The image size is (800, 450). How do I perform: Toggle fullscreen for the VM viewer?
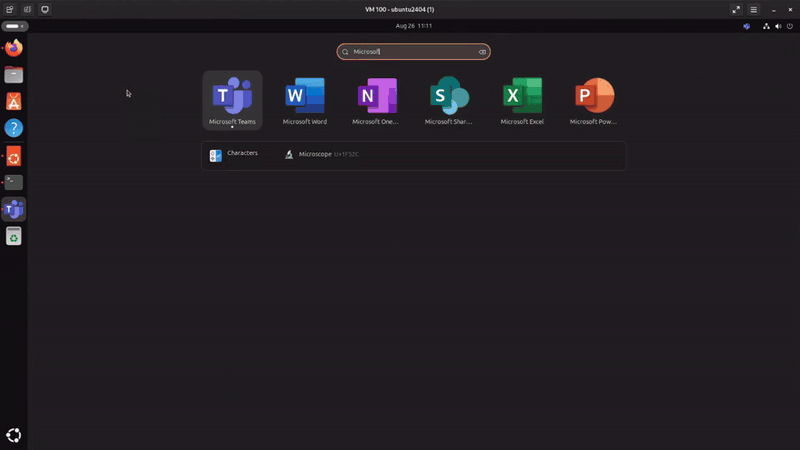[x=736, y=10]
